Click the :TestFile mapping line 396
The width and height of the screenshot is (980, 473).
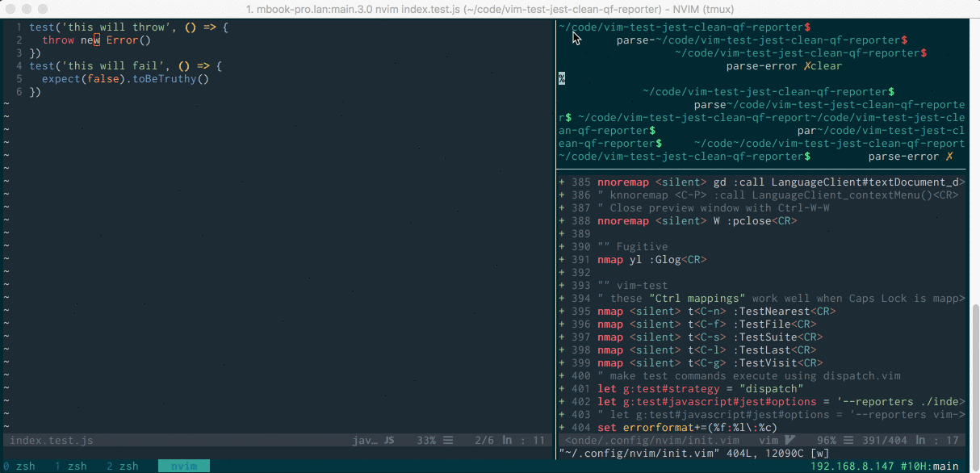click(x=707, y=324)
